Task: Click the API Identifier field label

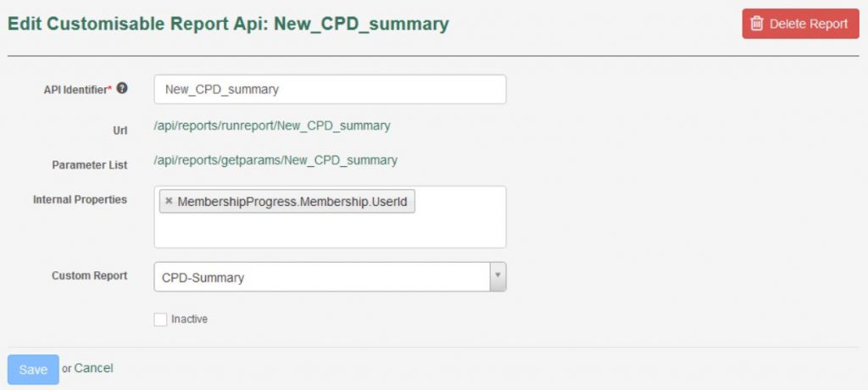Action: coord(77,89)
